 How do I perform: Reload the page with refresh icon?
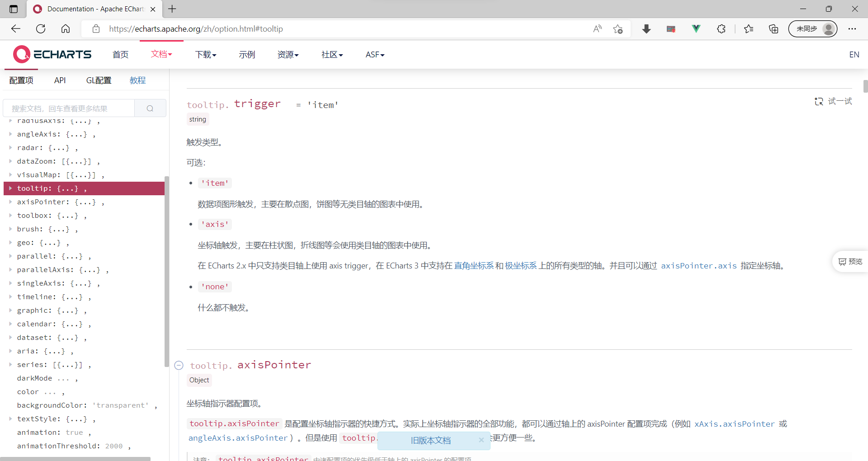coord(41,29)
